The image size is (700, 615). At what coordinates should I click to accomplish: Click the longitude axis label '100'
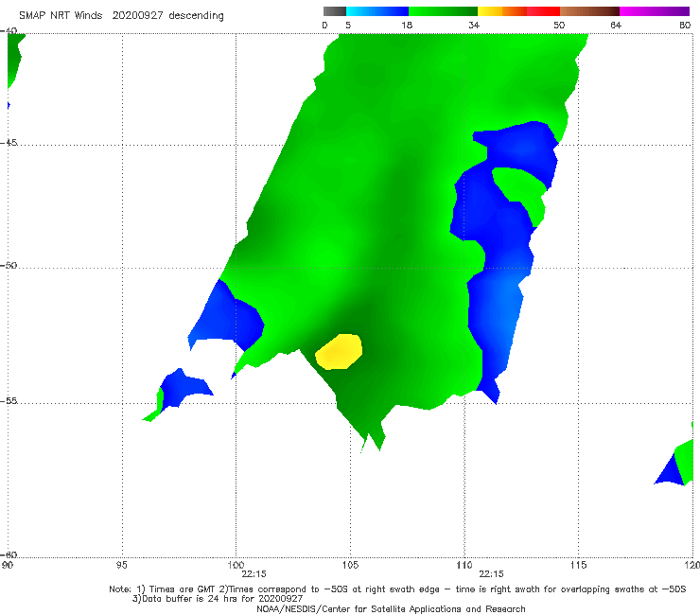coord(236,566)
